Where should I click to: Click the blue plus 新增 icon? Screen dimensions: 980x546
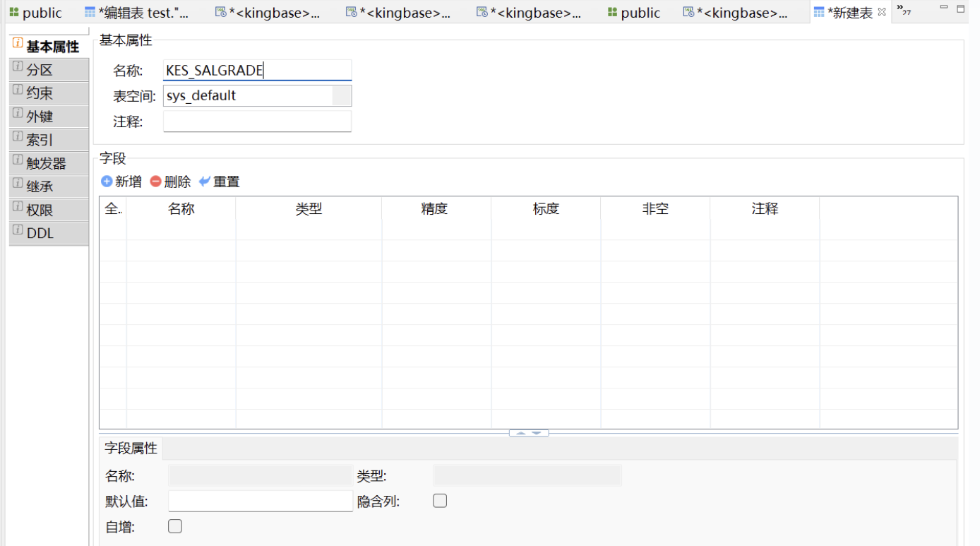tap(107, 182)
